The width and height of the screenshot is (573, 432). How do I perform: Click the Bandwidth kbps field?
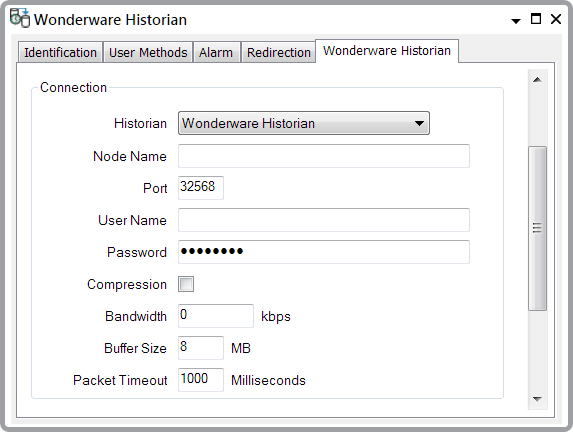tap(216, 316)
